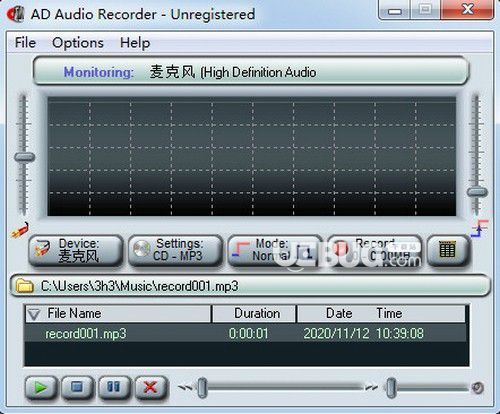The width and height of the screenshot is (500, 414).
Task: Open the File menu
Action: click(25, 43)
